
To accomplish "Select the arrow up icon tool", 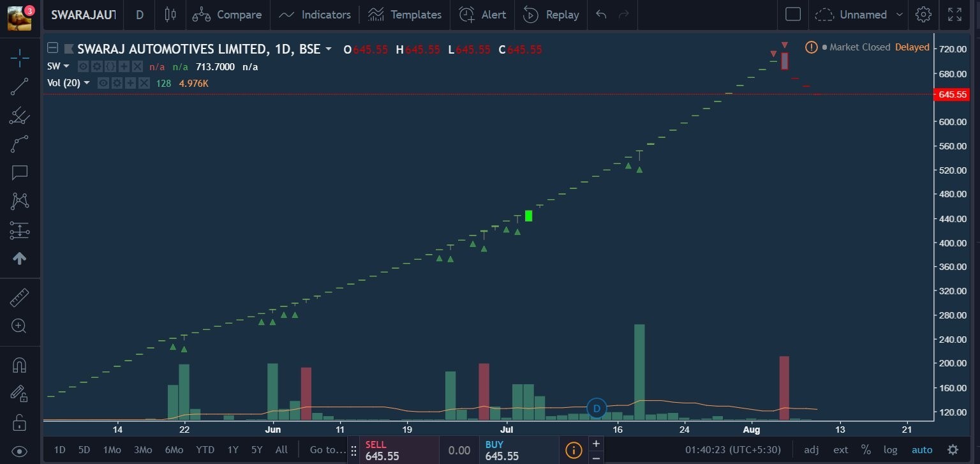I will tap(19, 258).
